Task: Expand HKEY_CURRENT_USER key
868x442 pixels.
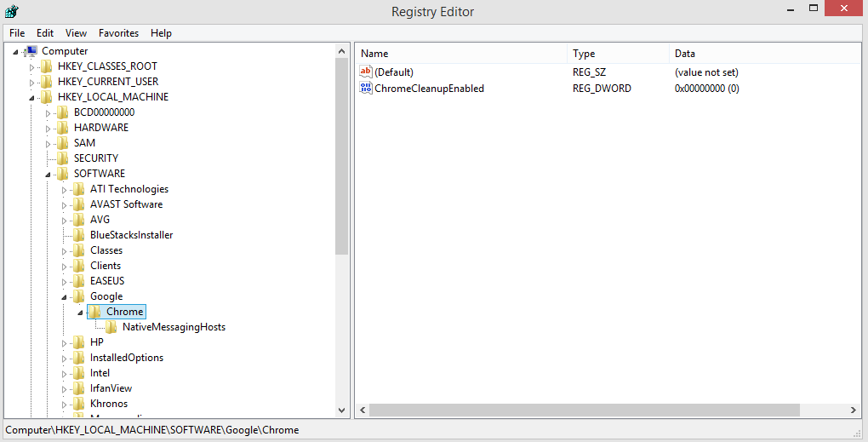Action: coord(31,83)
